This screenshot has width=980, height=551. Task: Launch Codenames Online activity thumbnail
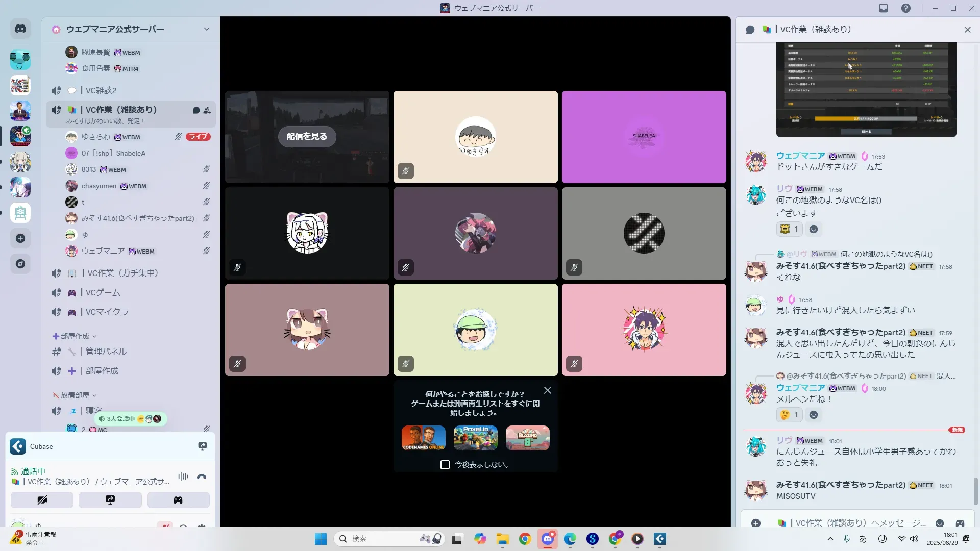click(423, 438)
